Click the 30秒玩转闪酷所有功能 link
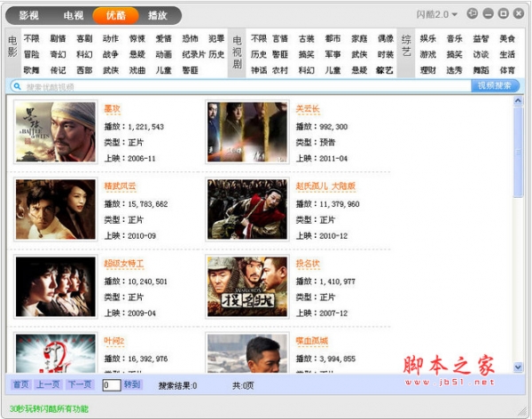Image resolution: width=532 pixels, height=419 pixels. click(49, 409)
